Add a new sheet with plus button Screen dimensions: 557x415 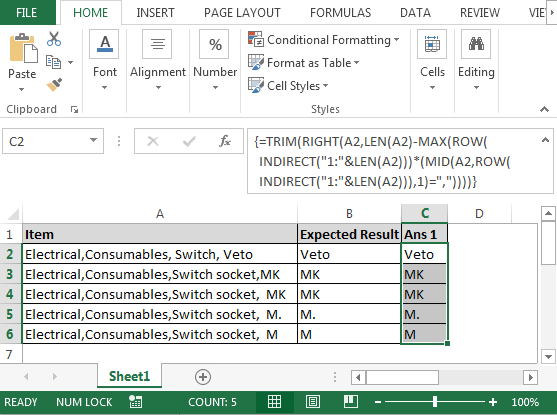pyautogui.click(x=203, y=377)
